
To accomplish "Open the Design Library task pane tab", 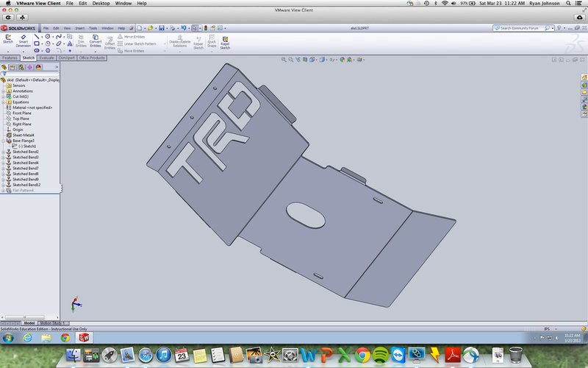I will [x=584, y=85].
